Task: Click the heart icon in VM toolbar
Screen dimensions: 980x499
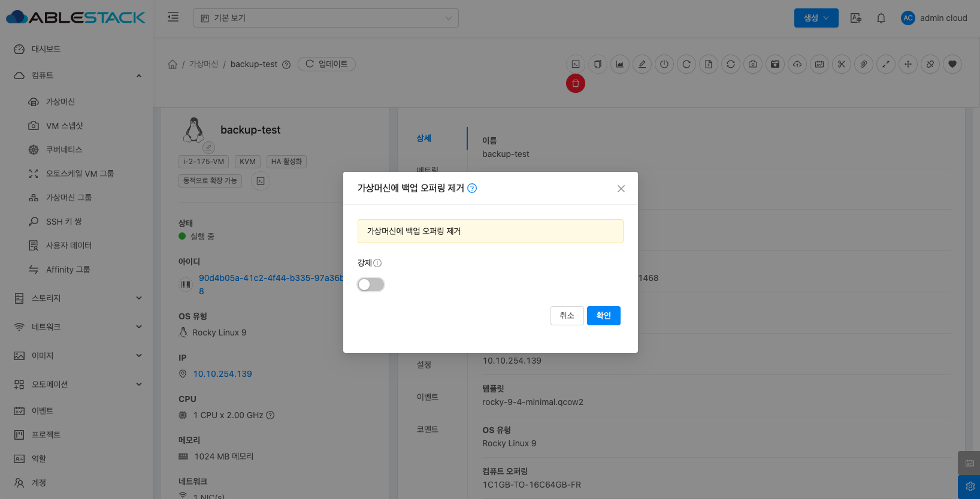Action: coord(952,64)
